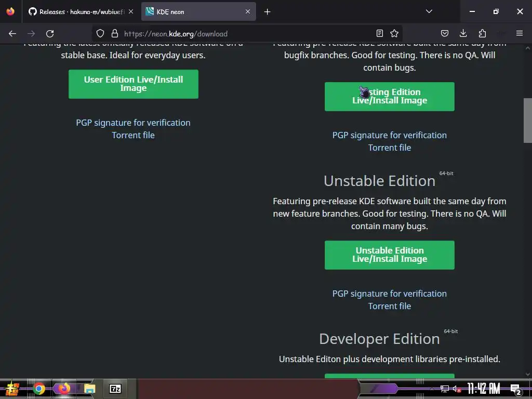Close the Releases hakuna-m/wubiuefi tab
The width and height of the screenshot is (532, 399).
tap(131, 11)
